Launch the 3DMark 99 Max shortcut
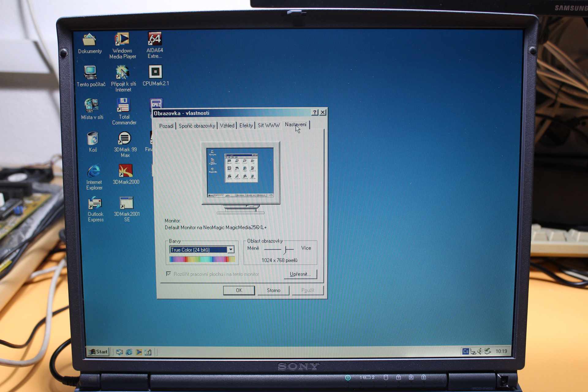 [x=125, y=145]
